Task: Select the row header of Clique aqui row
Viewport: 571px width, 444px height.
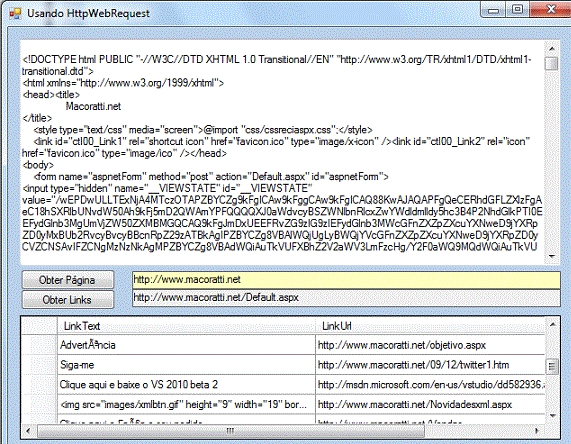Action: [x=39, y=384]
